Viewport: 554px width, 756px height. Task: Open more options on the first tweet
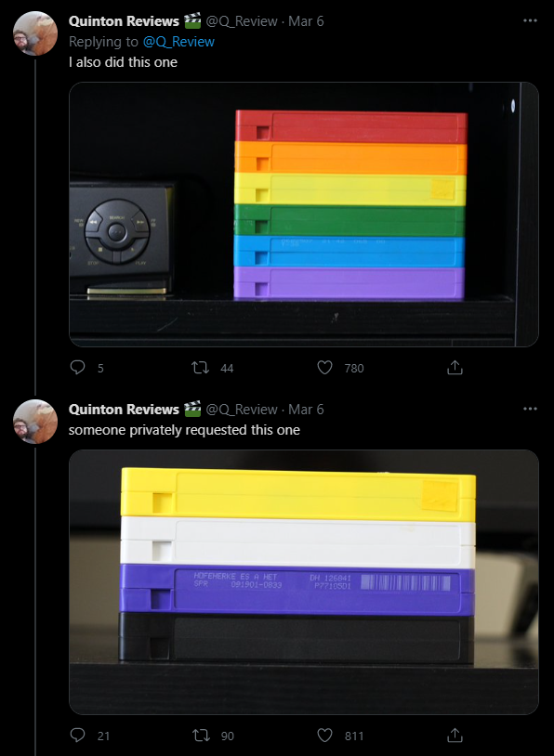(x=530, y=20)
